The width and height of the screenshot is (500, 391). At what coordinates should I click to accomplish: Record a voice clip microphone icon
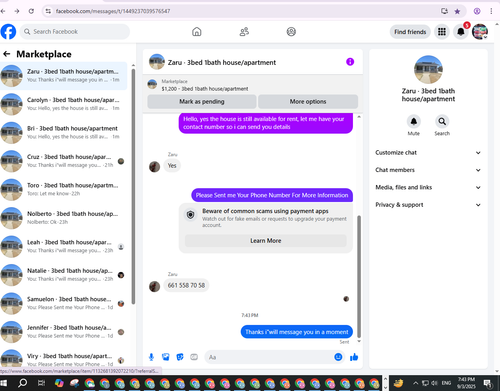click(151, 357)
